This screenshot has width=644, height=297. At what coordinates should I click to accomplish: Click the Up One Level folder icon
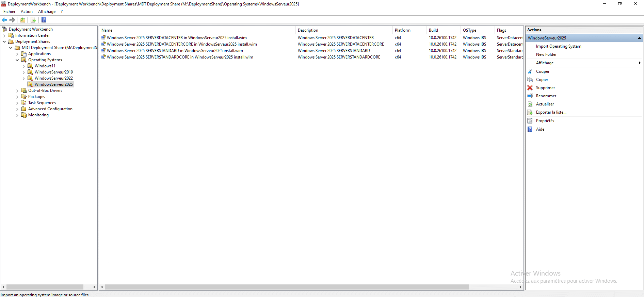click(23, 20)
